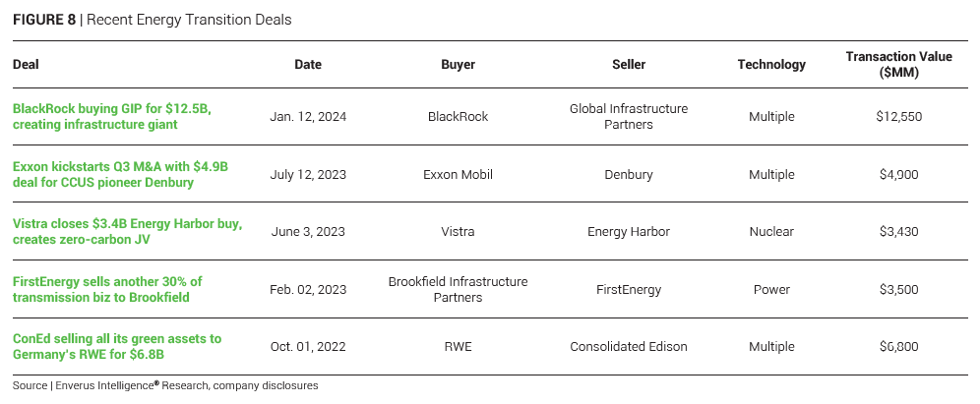Viewport: 980px width, 404px height.
Task: Click the Transaction Value ($MM) header
Action: click(897, 65)
